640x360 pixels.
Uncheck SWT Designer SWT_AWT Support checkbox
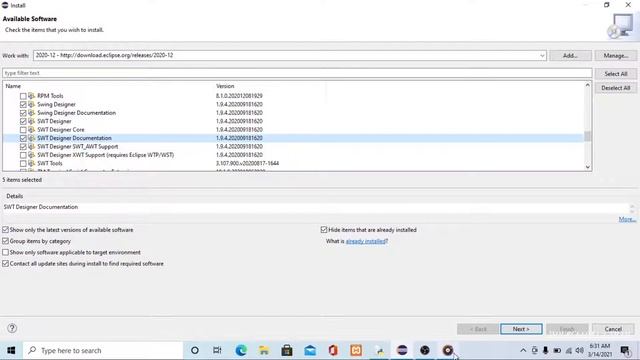coord(23,147)
